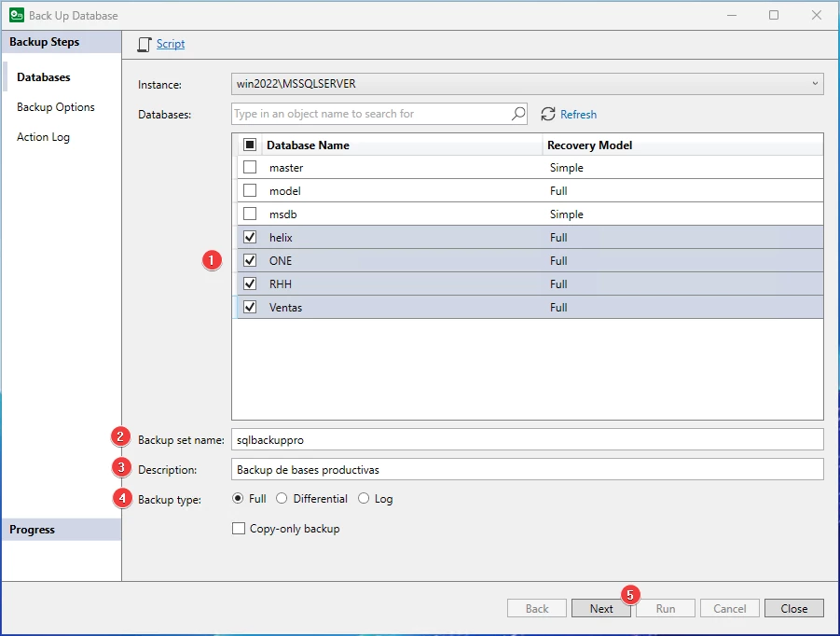This screenshot has width=840, height=636.
Task: Select the master database name
Action: click(x=286, y=168)
